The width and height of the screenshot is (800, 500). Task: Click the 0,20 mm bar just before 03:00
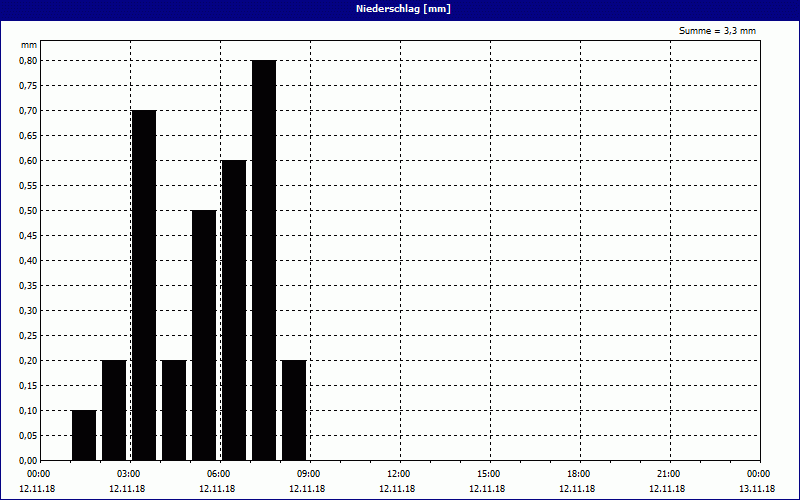(114, 410)
